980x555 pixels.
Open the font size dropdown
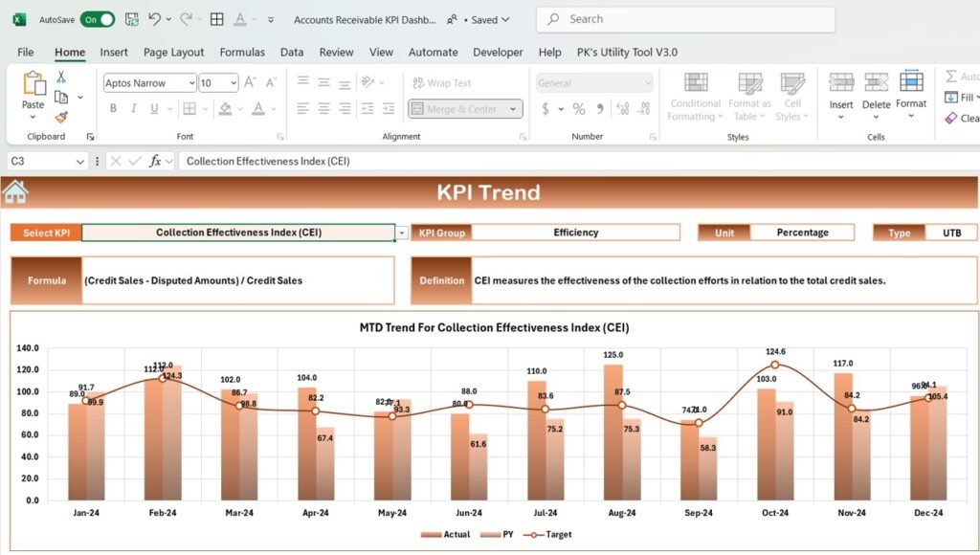[233, 83]
